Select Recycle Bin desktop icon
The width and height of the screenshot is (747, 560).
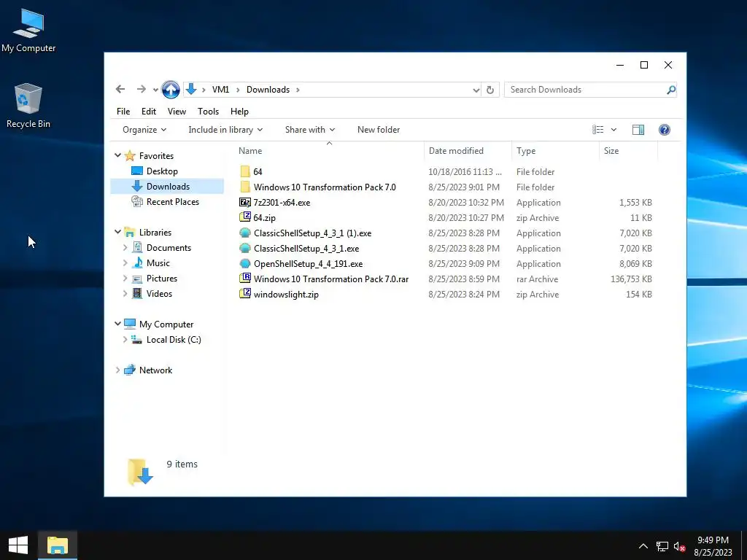click(28, 106)
